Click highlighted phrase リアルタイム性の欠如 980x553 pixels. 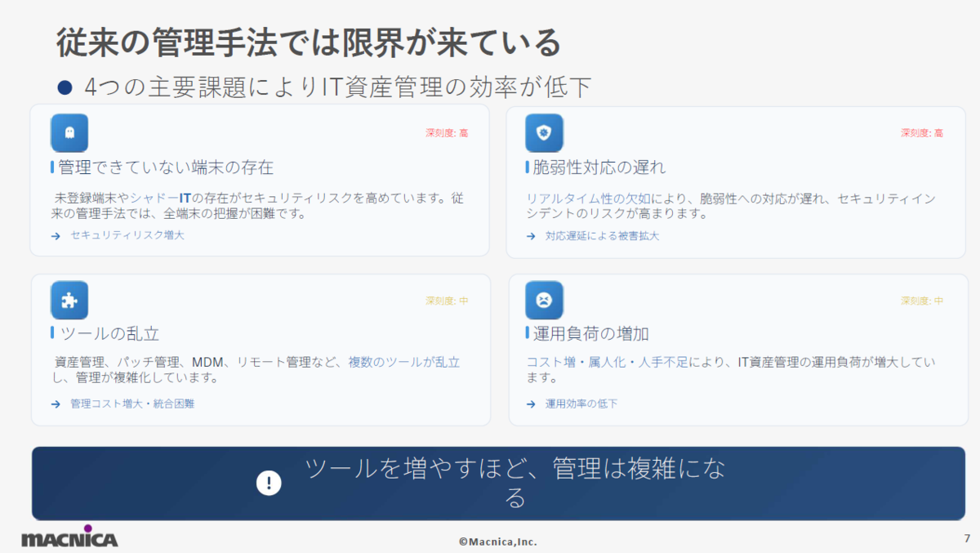589,198
